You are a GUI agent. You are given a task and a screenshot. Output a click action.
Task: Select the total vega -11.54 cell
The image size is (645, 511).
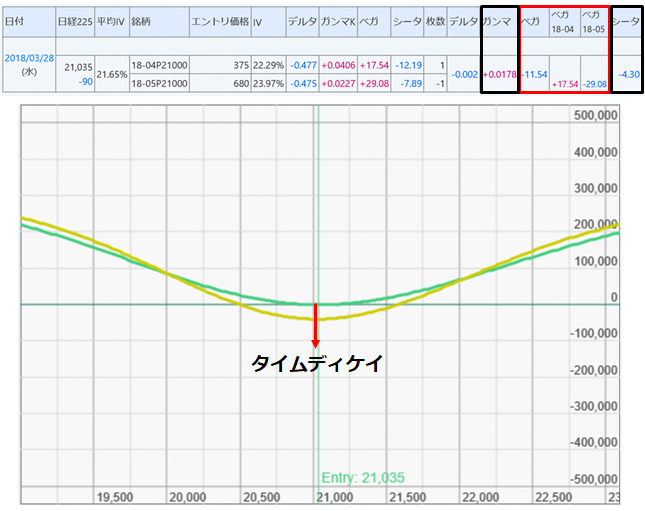coord(534,74)
